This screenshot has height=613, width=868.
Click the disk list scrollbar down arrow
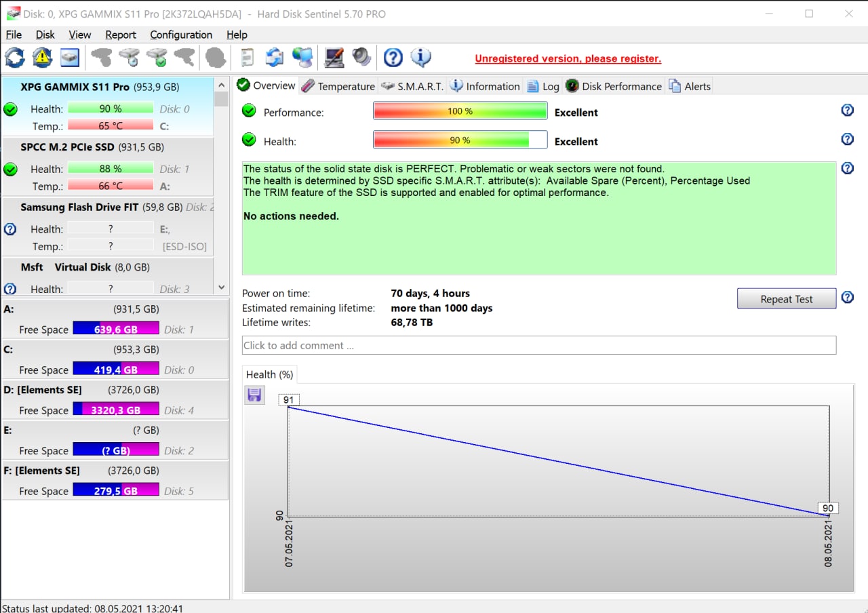coord(221,288)
